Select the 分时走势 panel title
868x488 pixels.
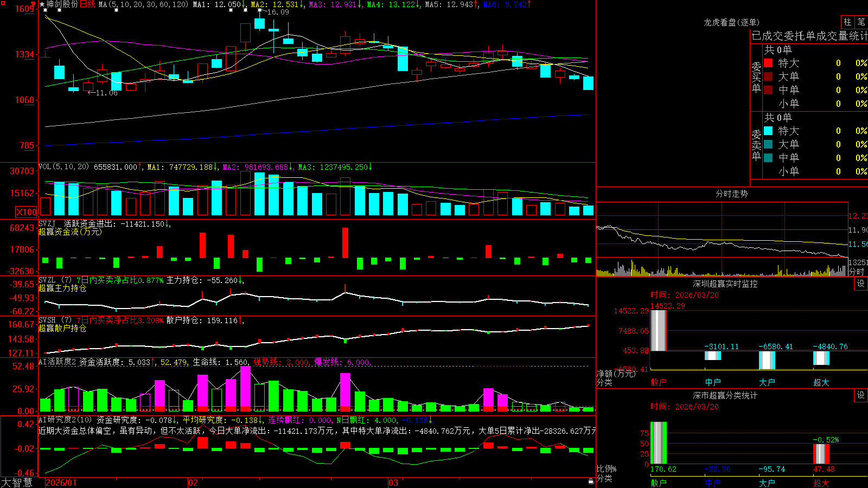pyautogui.click(x=731, y=194)
